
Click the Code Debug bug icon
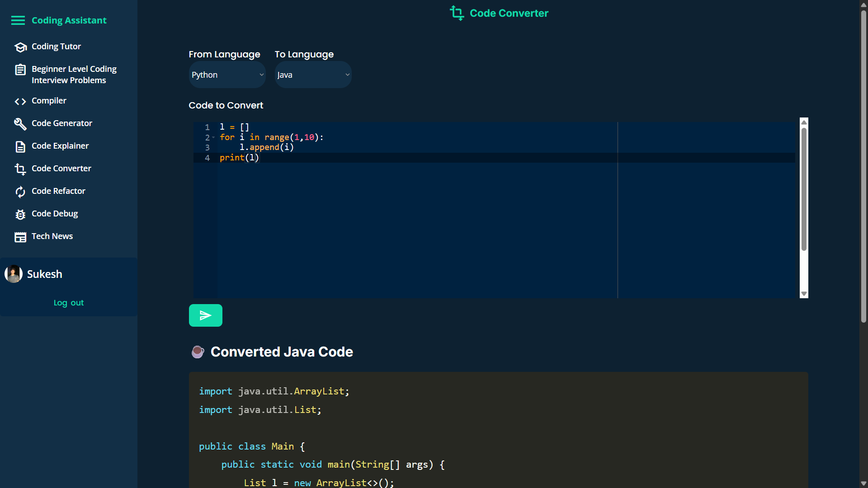click(x=20, y=214)
